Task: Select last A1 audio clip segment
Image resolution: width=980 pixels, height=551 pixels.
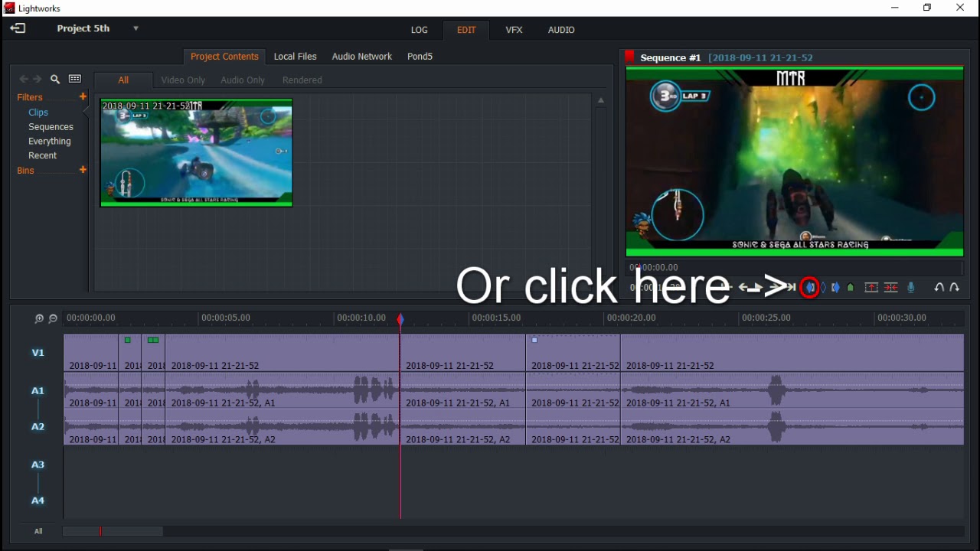Action: pos(792,390)
